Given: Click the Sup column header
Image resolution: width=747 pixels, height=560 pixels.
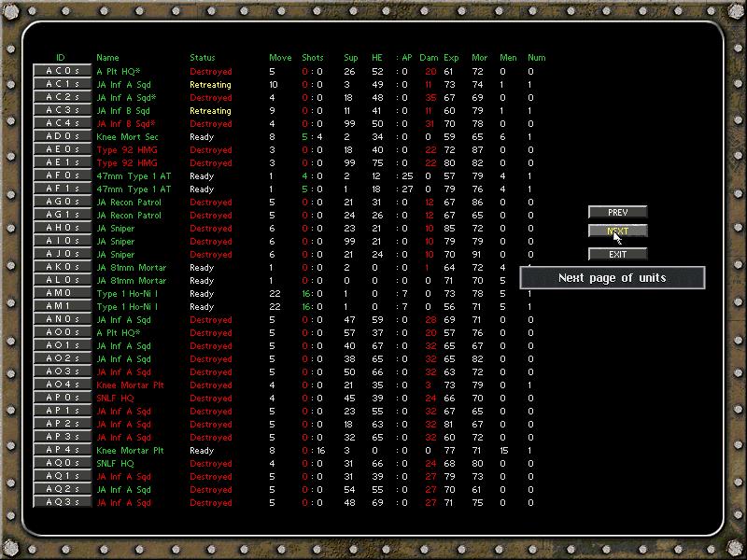Looking at the screenshot, I should [x=351, y=58].
